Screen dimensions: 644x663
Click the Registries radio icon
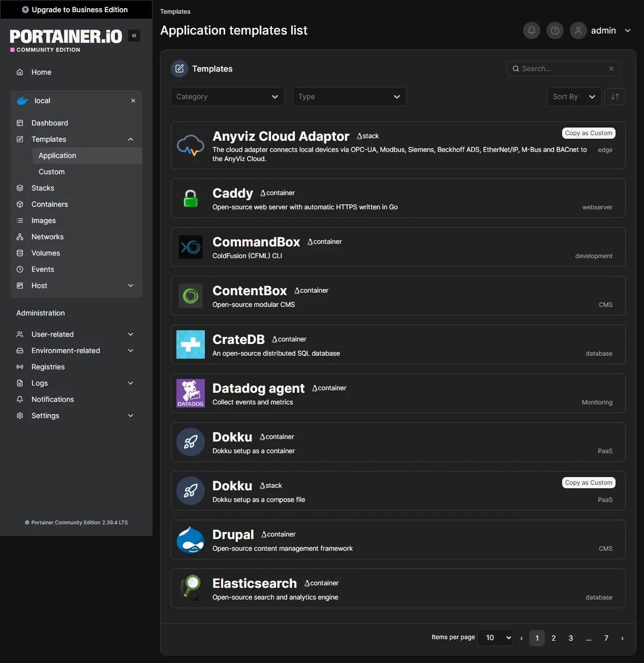[20, 367]
